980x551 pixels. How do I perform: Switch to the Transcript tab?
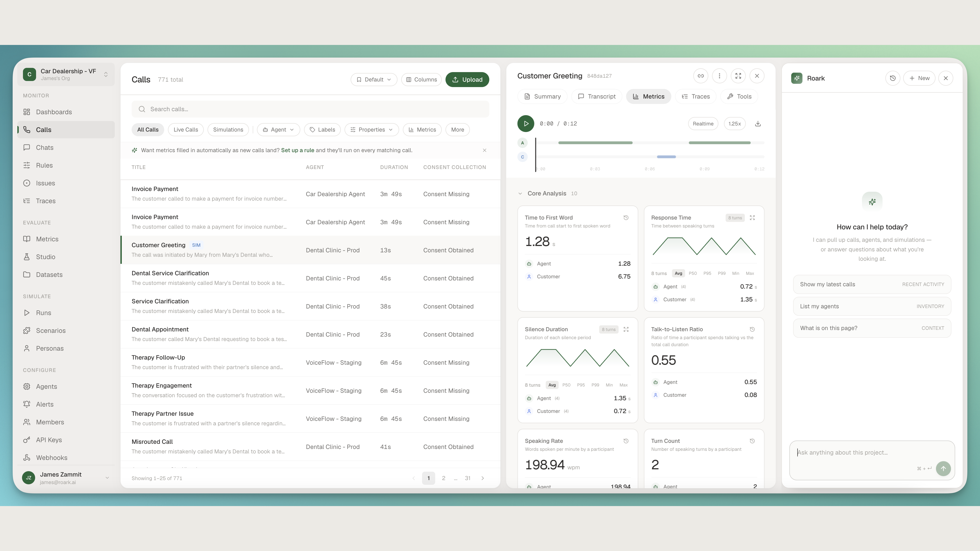point(597,97)
